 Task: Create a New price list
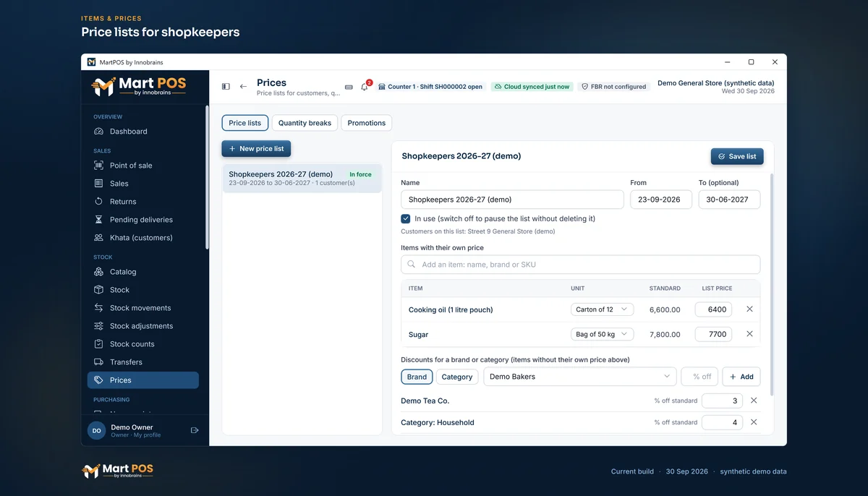[x=256, y=149]
